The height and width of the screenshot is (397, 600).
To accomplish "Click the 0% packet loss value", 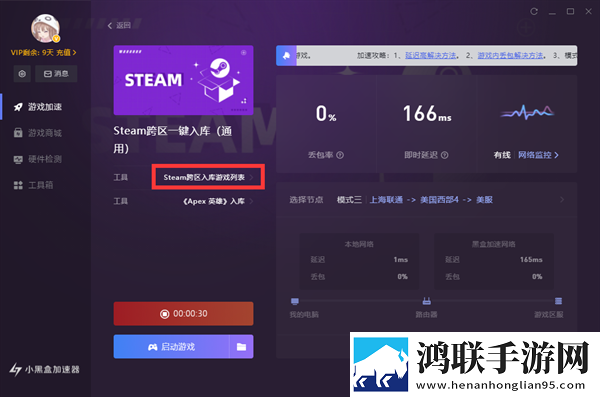I will coord(326,114).
